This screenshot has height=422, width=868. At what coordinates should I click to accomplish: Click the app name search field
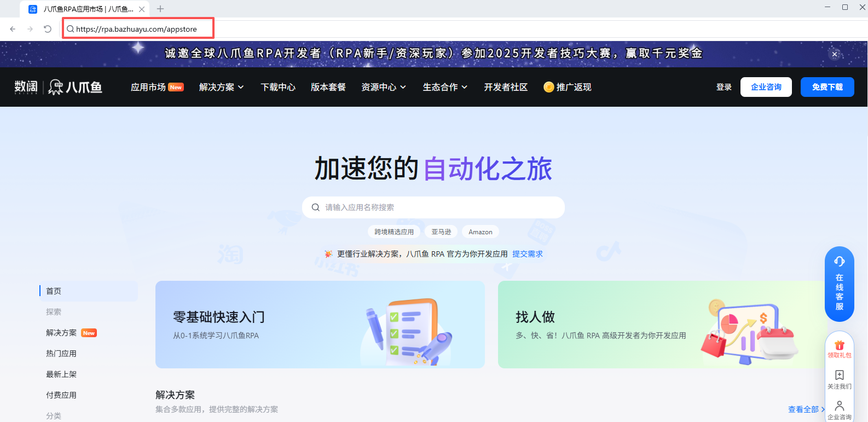tap(433, 207)
